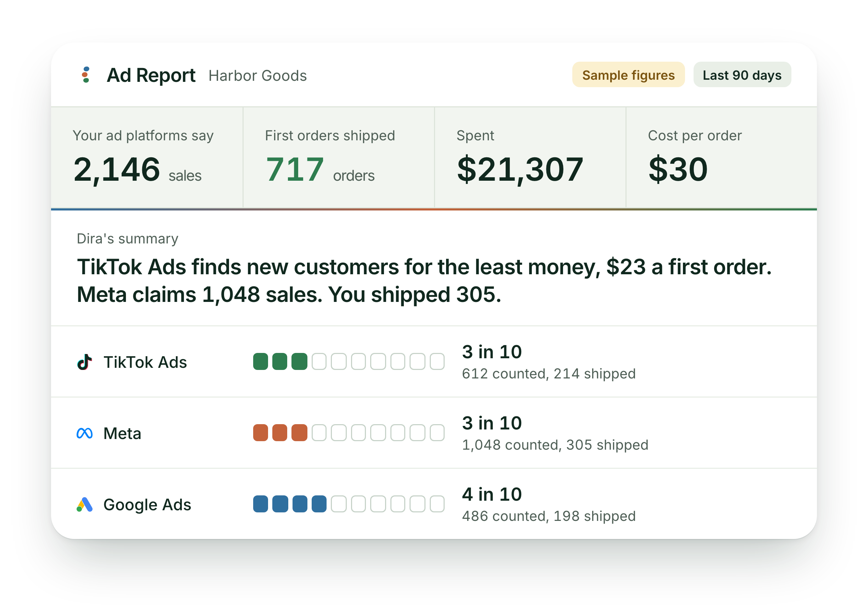868x607 pixels.
Task: Click the $30 cost per order value
Action: point(678,169)
